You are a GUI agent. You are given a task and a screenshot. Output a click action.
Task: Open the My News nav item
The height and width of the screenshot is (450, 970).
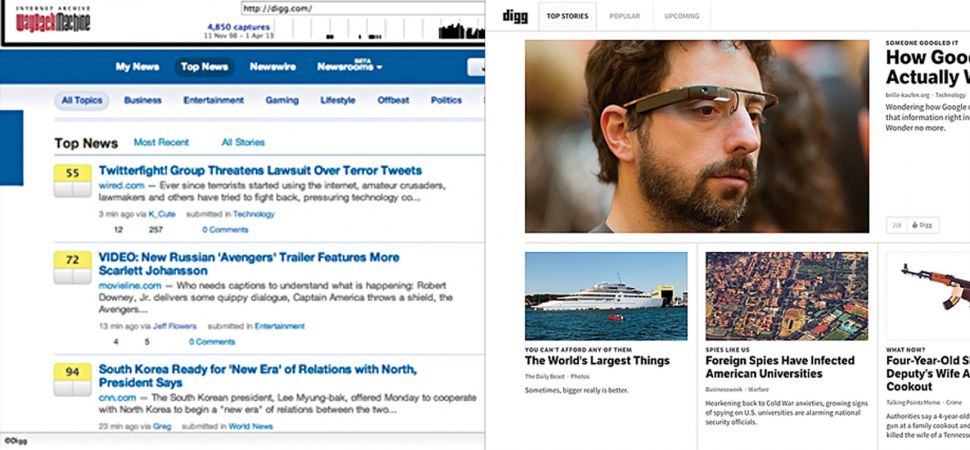(x=137, y=67)
